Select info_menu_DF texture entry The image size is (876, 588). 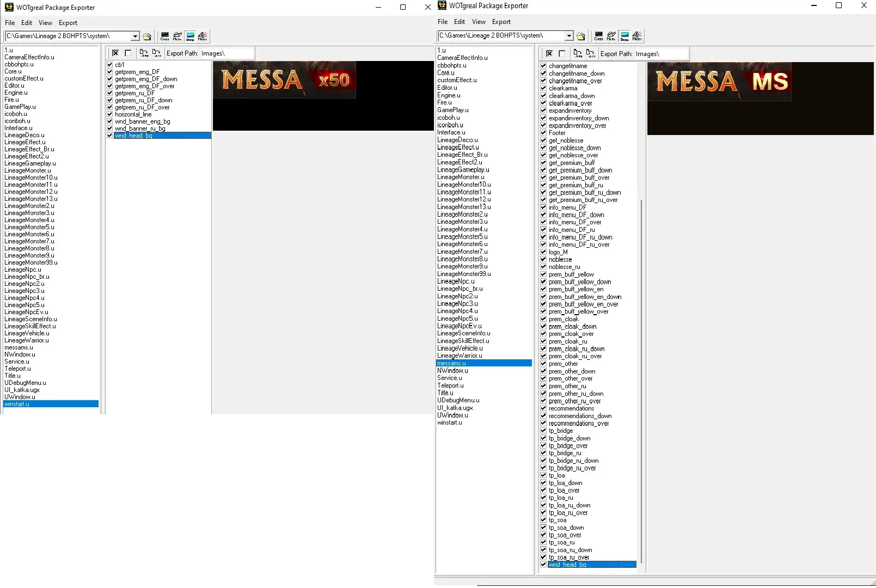[x=567, y=207]
